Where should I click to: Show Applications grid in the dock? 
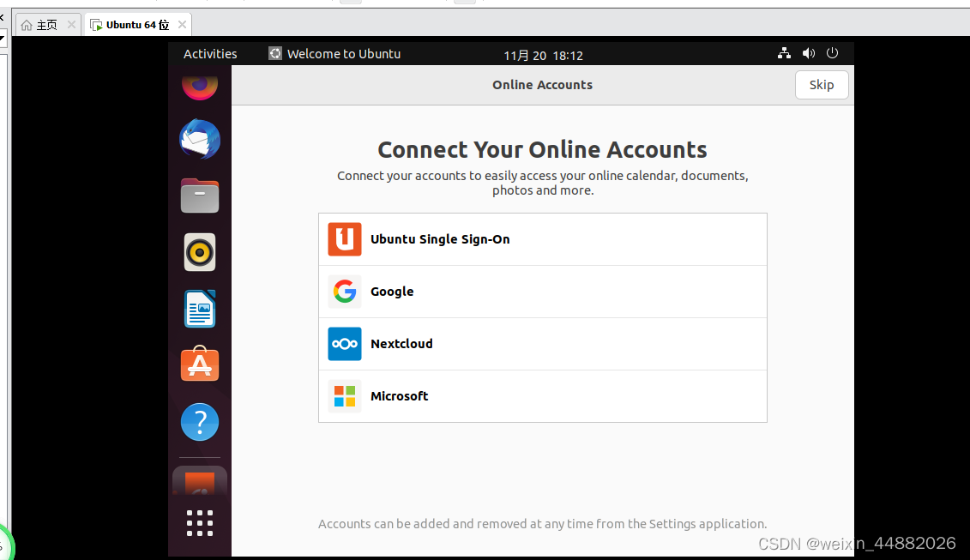tap(199, 523)
